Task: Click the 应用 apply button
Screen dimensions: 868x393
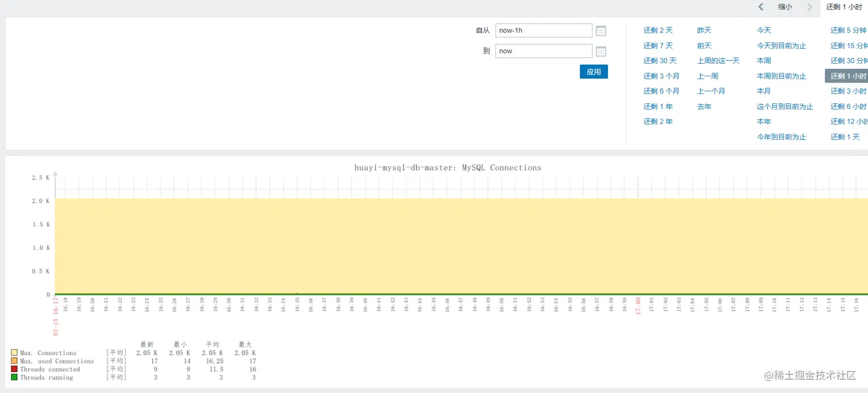Action: coord(594,72)
